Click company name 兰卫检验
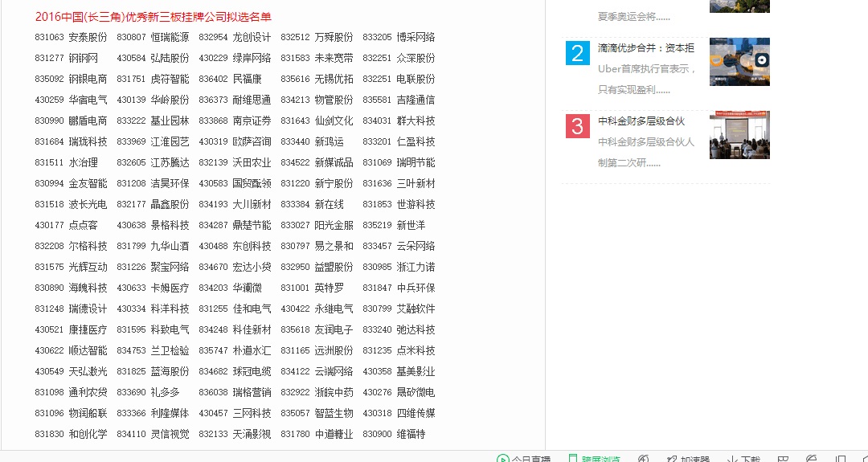 click(170, 351)
